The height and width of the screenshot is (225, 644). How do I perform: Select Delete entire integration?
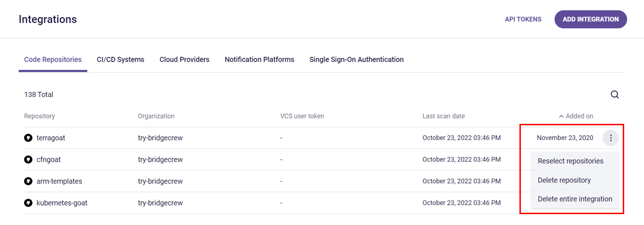(575, 199)
